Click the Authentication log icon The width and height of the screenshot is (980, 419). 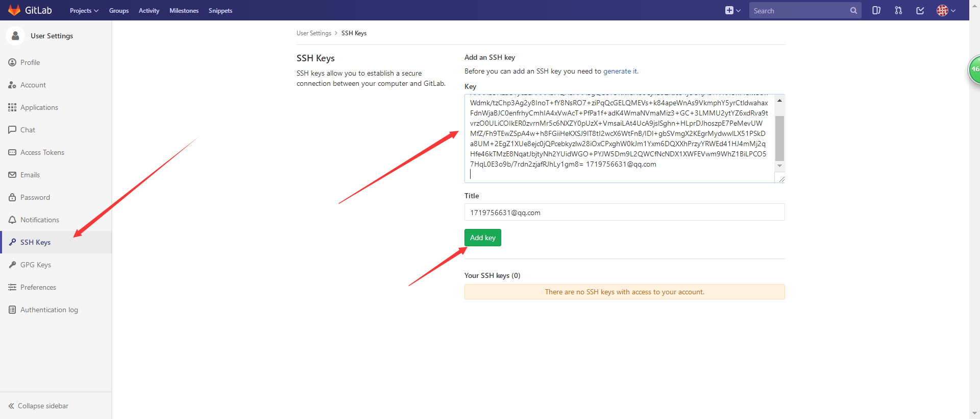[12, 310]
